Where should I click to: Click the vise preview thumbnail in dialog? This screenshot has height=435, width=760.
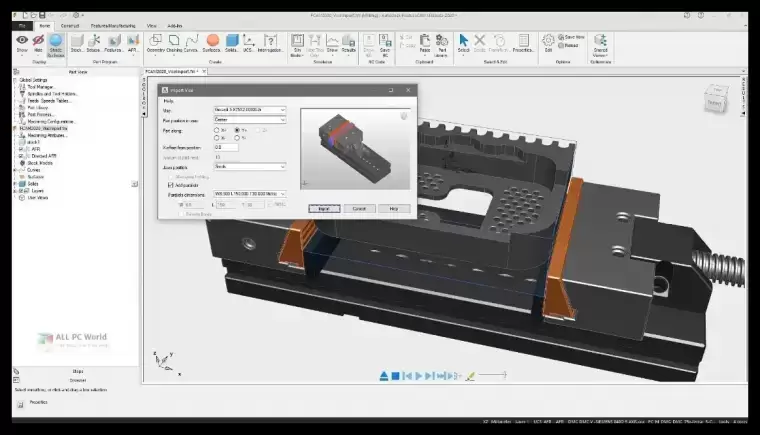[355, 149]
